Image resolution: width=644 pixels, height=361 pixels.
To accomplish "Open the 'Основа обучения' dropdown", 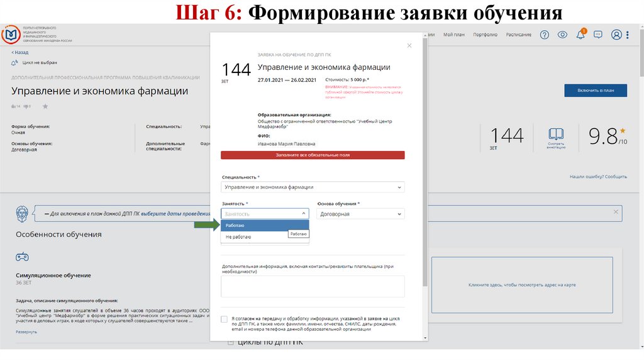I will click(x=360, y=214).
